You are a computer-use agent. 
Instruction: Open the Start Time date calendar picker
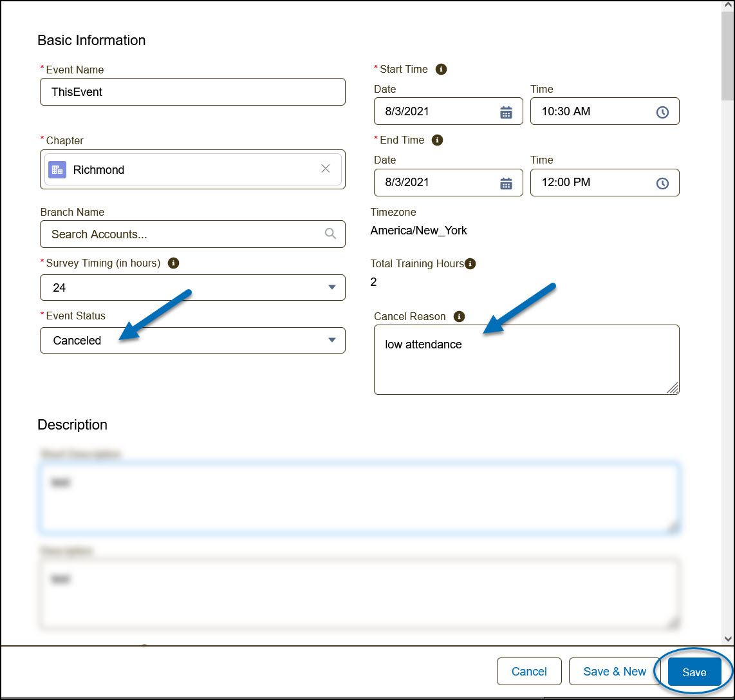coord(506,112)
